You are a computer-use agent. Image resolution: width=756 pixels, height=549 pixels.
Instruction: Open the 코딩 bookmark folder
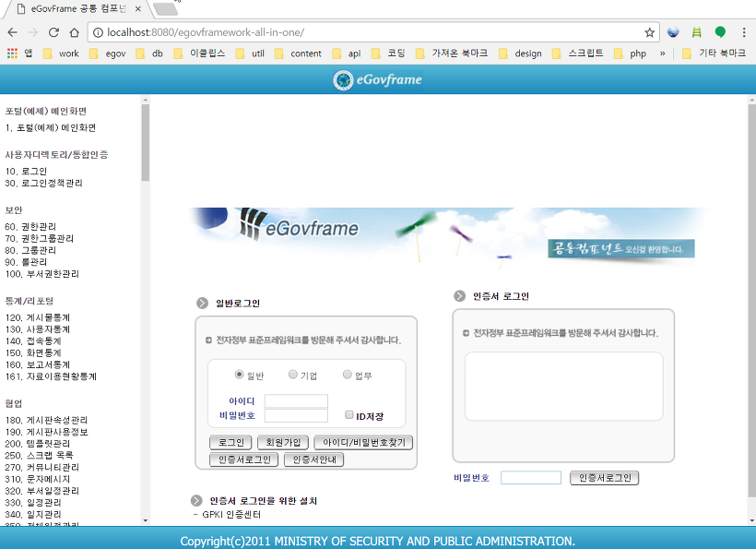tap(389, 54)
